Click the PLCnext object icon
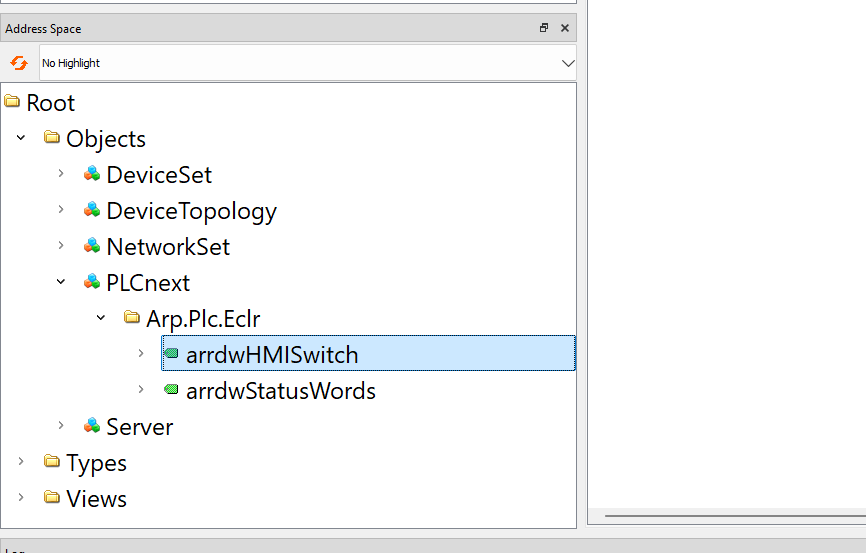Screen dimensions: 866x553 pyautogui.click(x=92, y=282)
